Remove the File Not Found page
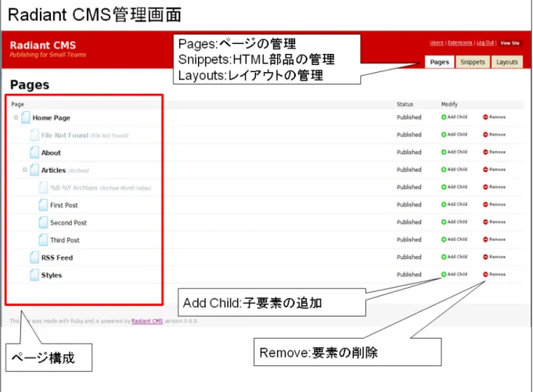This screenshot has width=533, height=392. [494, 135]
